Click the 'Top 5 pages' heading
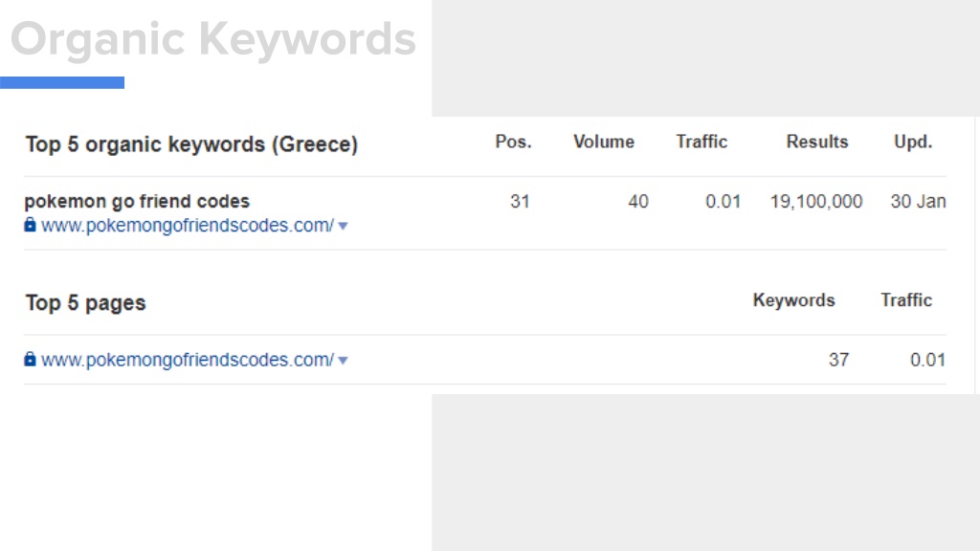The image size is (980, 551). tap(85, 303)
